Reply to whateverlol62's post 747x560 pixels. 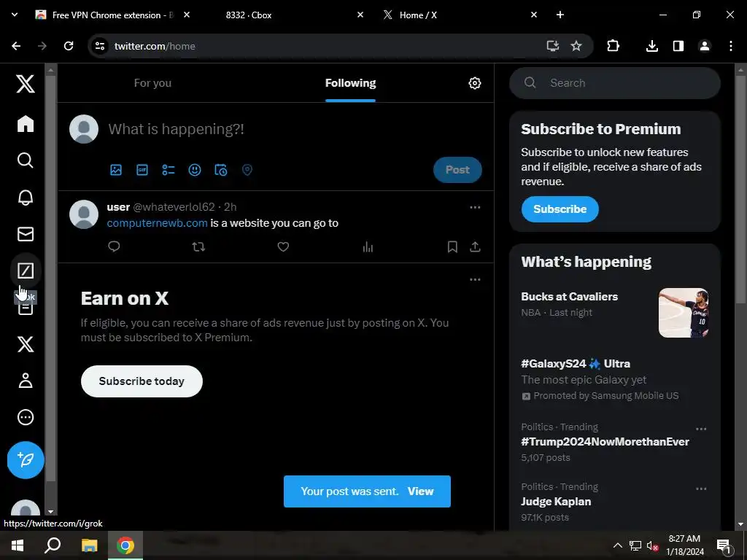114,246
